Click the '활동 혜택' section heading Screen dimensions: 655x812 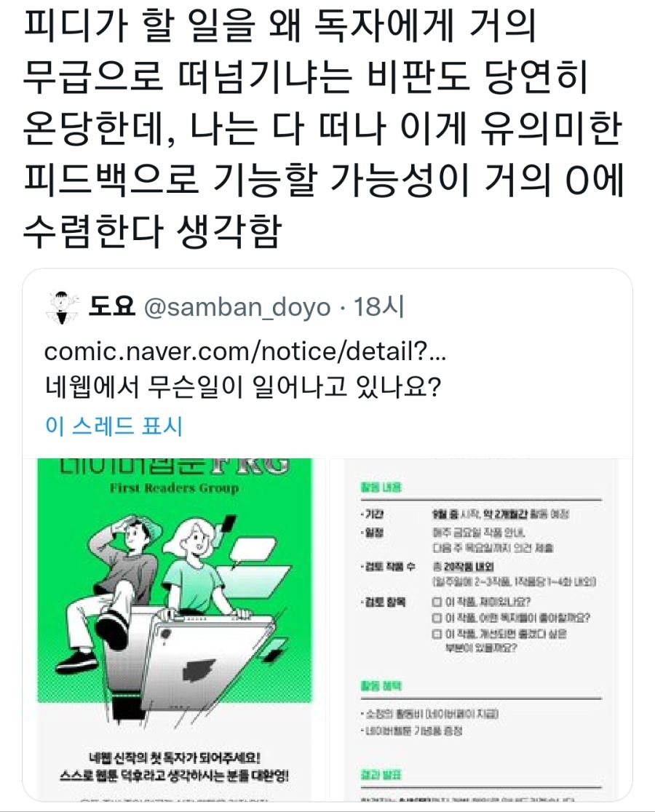[x=381, y=686]
